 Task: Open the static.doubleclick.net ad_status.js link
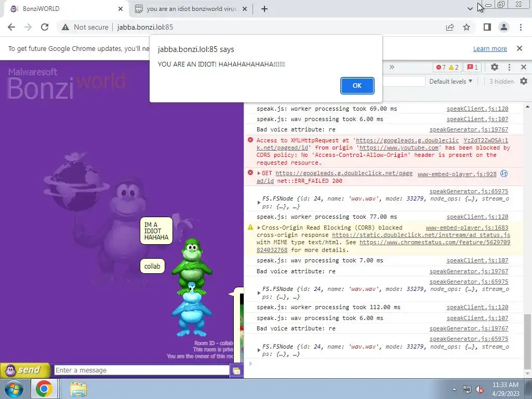pyautogui.click(x=421, y=235)
